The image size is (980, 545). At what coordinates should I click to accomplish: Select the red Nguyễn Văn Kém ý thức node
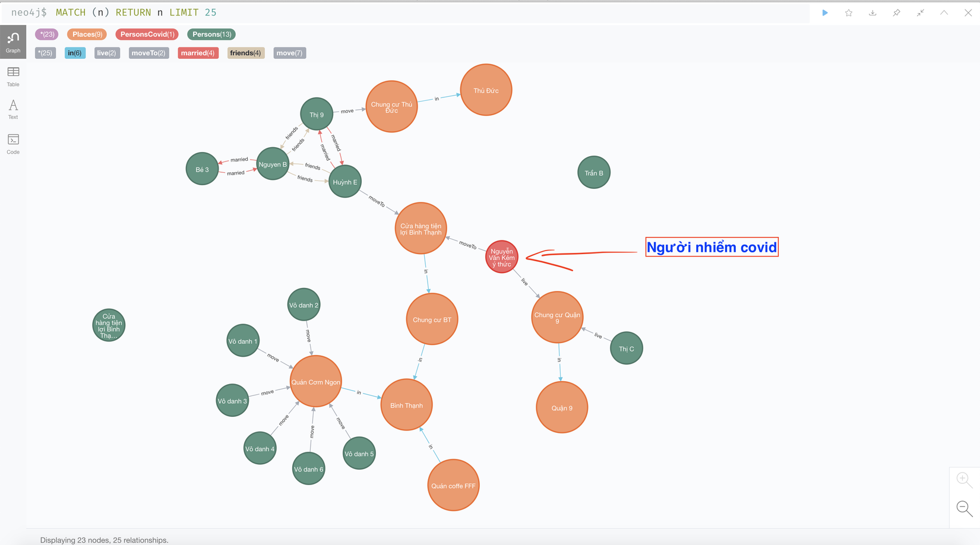502,256
